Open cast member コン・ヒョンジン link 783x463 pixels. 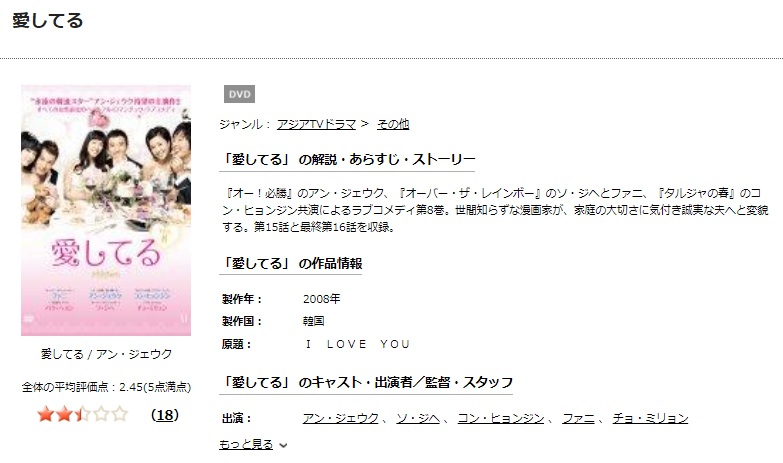(x=501, y=418)
